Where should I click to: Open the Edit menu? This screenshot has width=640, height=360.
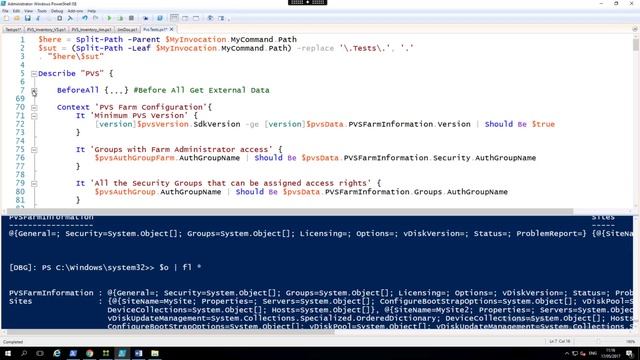pyautogui.click(x=16, y=11)
